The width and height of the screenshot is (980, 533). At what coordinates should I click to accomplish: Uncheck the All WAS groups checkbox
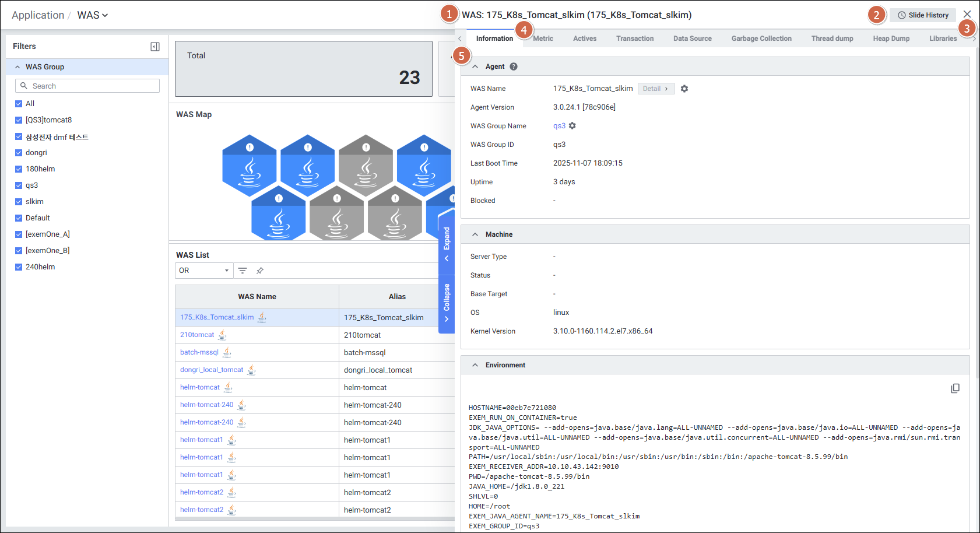point(19,104)
